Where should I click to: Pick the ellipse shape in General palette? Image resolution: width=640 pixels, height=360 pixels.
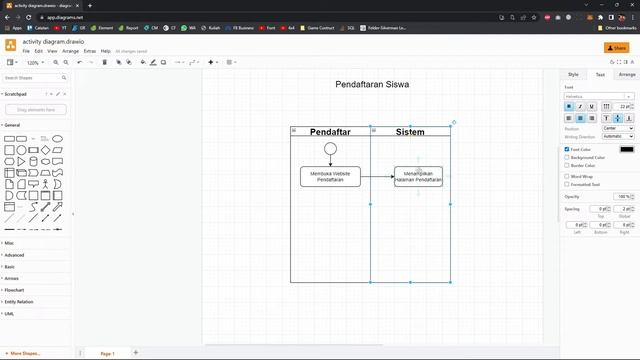[x=58, y=139]
